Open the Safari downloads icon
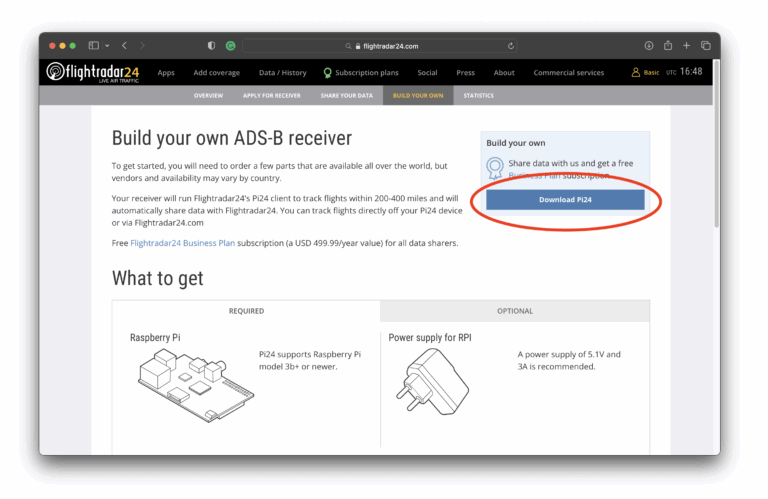The height and width of the screenshot is (499, 768). pyautogui.click(x=649, y=46)
